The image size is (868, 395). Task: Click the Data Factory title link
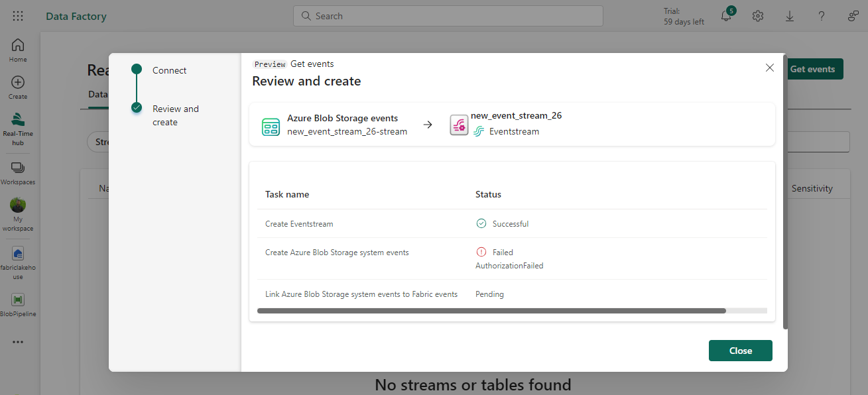point(76,16)
